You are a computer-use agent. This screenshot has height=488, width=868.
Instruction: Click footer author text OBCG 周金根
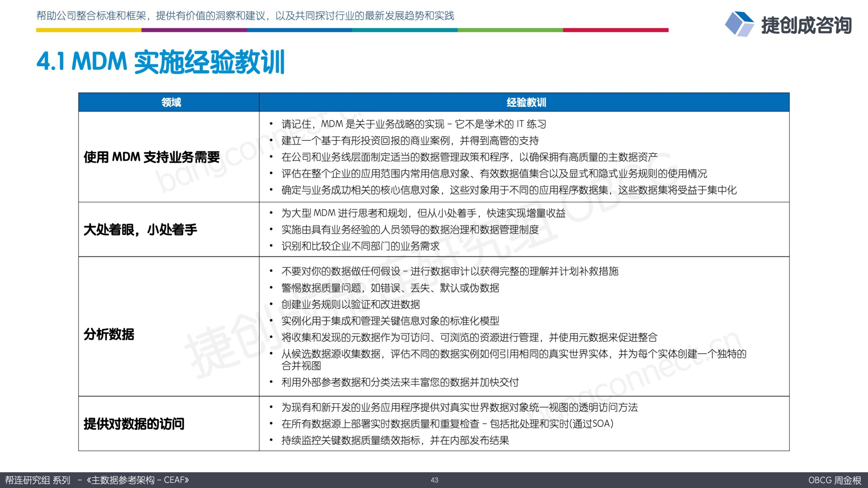click(835, 480)
